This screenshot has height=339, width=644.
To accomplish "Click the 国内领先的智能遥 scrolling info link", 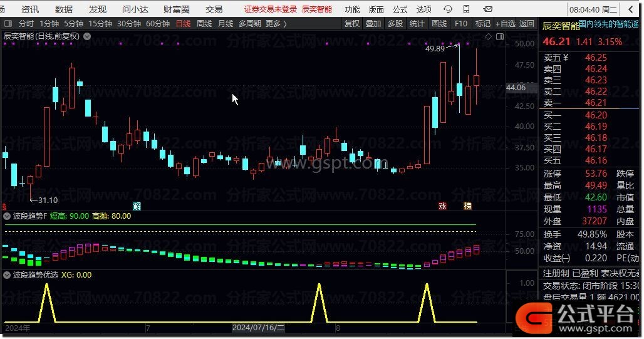I will tap(609, 24).
